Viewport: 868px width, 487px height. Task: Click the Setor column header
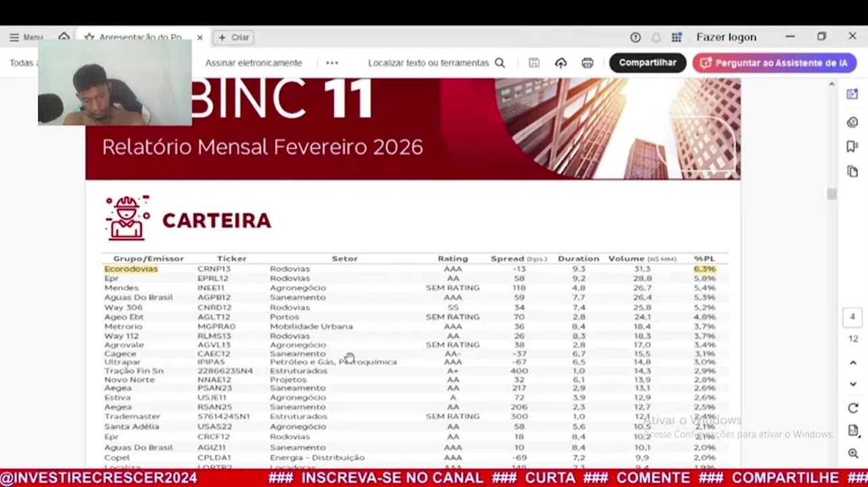pos(345,258)
